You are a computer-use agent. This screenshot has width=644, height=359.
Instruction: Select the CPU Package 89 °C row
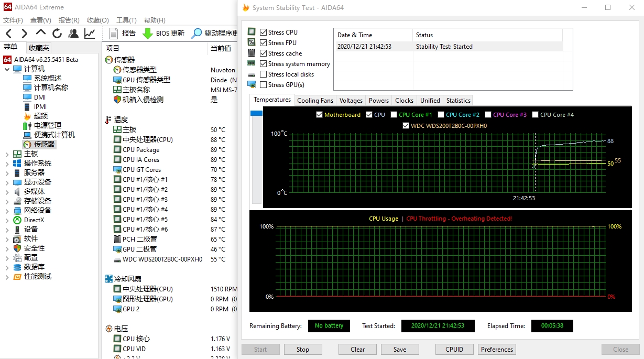pyautogui.click(x=170, y=149)
